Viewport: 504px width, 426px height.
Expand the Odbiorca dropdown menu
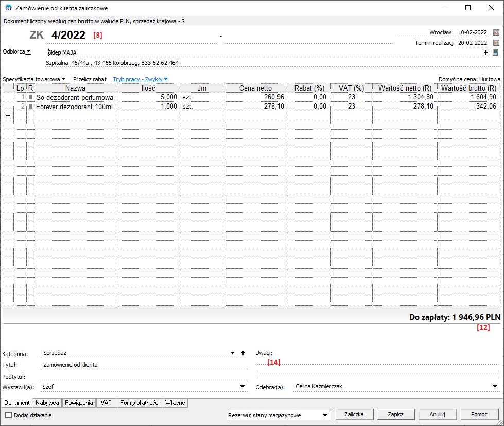[28, 51]
